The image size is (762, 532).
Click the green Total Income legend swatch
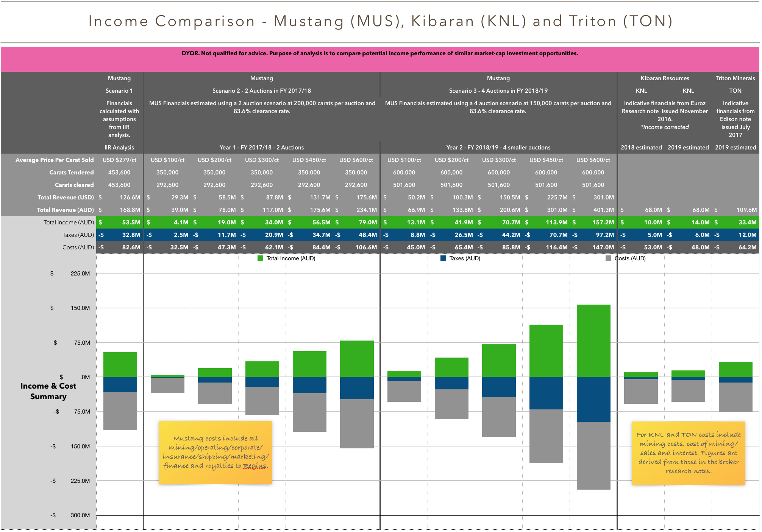[x=260, y=258]
